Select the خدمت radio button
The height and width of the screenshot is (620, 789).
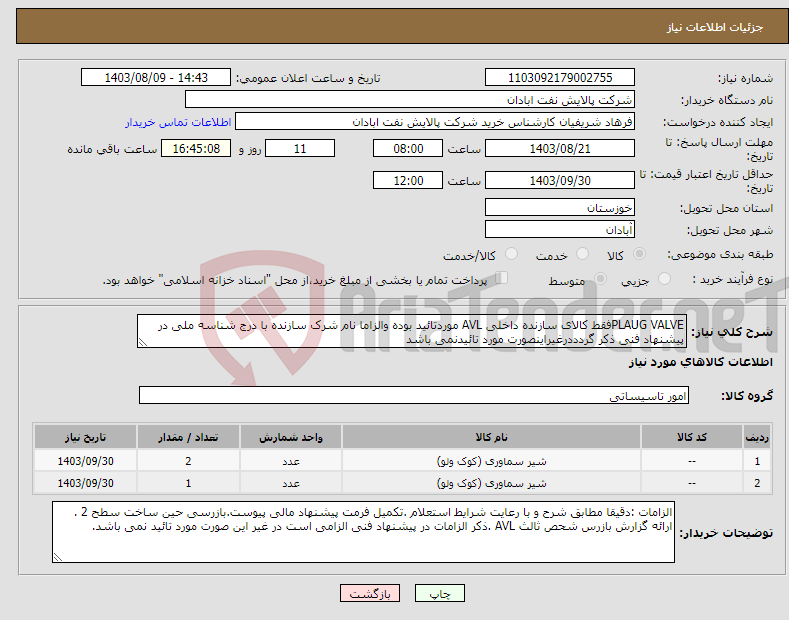click(x=582, y=254)
